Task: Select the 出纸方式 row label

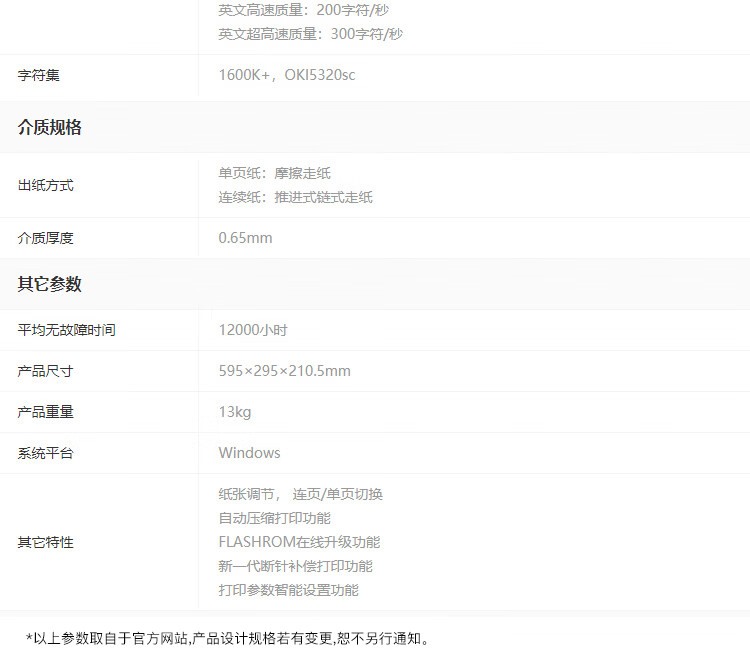Action: click(46, 185)
